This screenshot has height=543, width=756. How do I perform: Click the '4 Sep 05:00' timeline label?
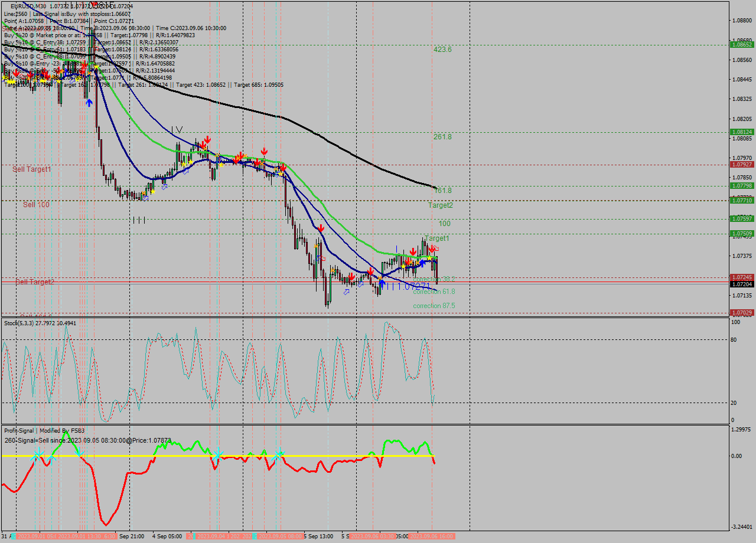[x=166, y=537]
